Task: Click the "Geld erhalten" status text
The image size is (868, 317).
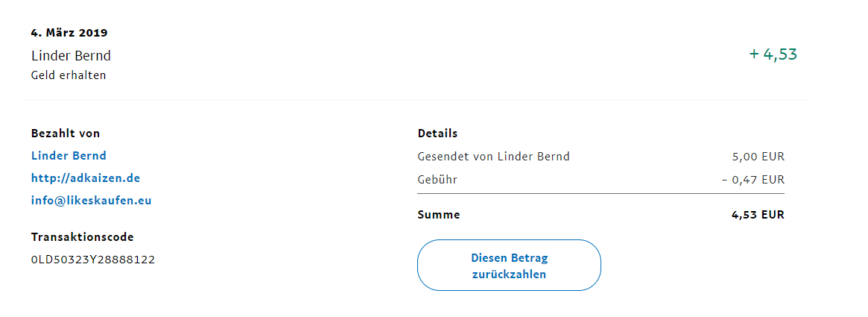Action: click(69, 75)
